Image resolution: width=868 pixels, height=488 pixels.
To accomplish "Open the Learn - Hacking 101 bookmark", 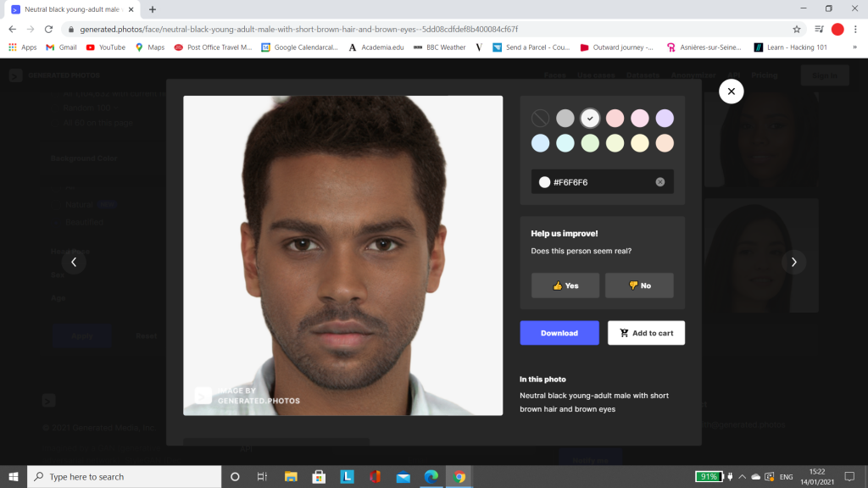I will pos(791,47).
